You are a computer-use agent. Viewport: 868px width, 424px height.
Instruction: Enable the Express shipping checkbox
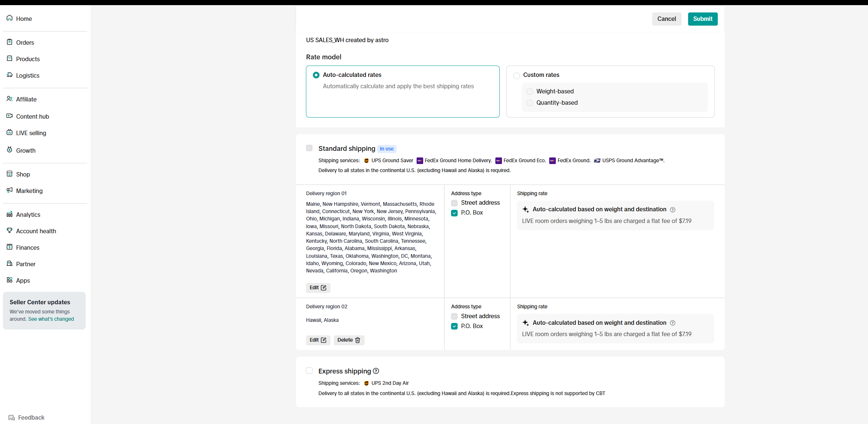tap(309, 371)
